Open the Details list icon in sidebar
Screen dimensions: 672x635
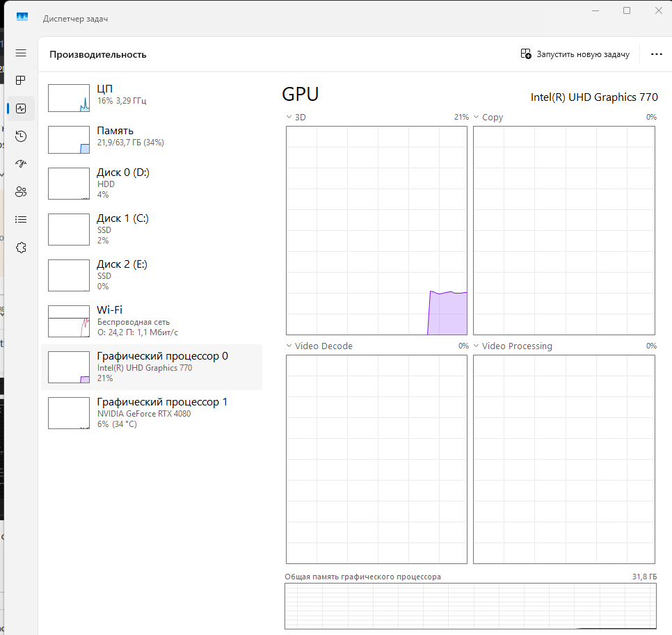(x=21, y=219)
